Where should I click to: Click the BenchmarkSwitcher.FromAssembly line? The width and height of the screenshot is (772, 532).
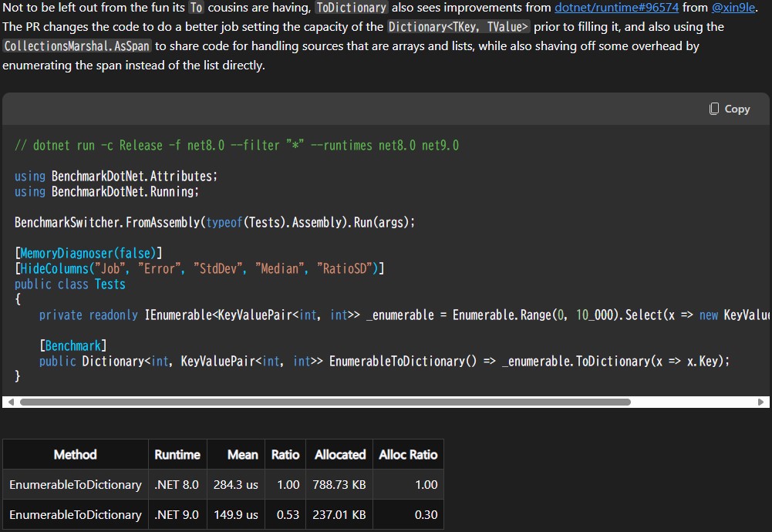214,223
